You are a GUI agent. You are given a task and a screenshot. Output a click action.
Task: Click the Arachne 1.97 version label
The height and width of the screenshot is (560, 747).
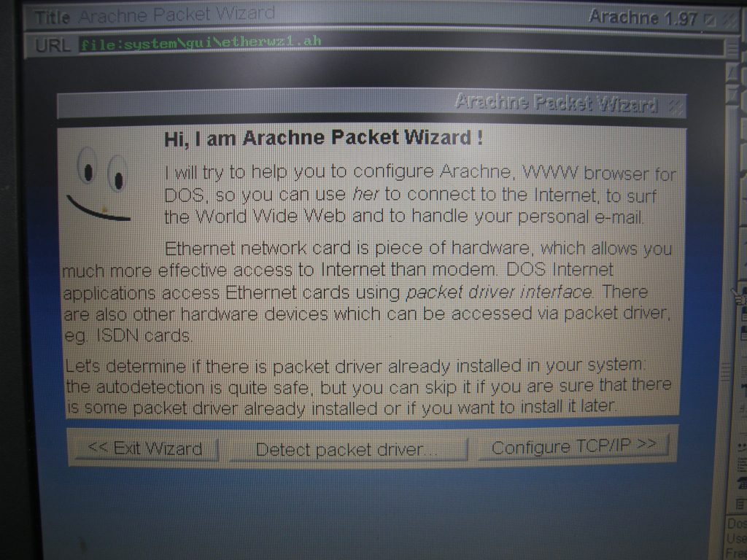coord(643,17)
